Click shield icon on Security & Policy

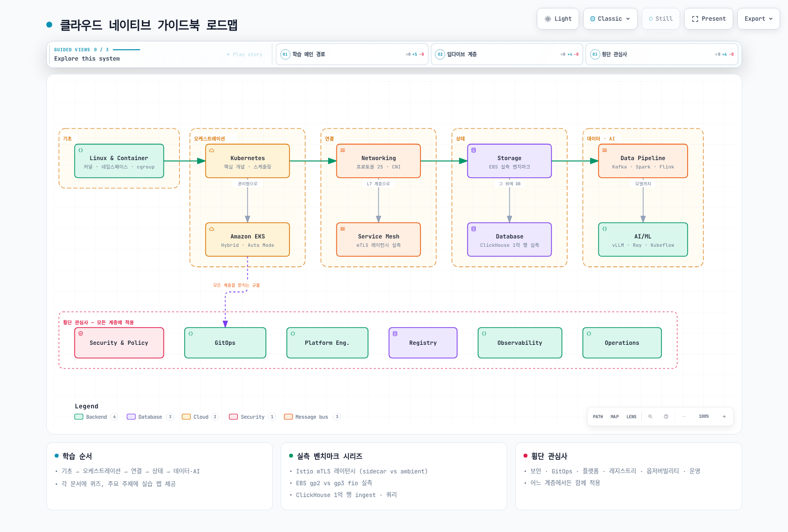[81, 333]
